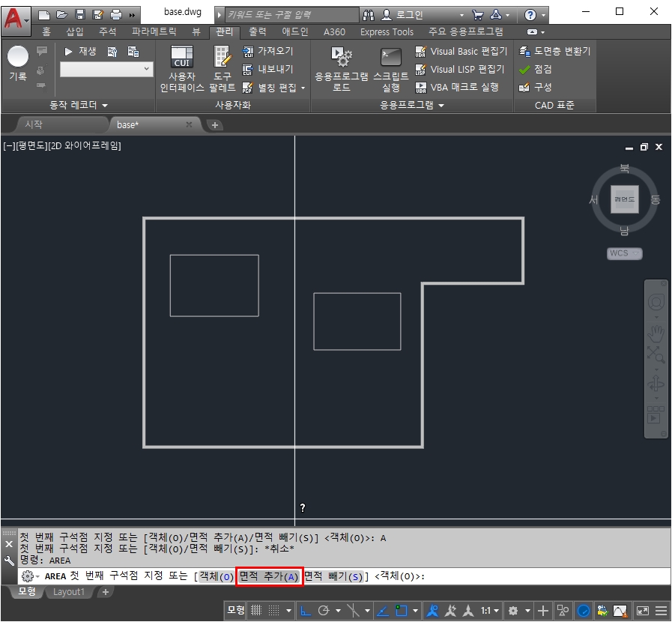This screenshot has width=672, height=622.
Task: Click the Export customization button
Action: coord(268,70)
